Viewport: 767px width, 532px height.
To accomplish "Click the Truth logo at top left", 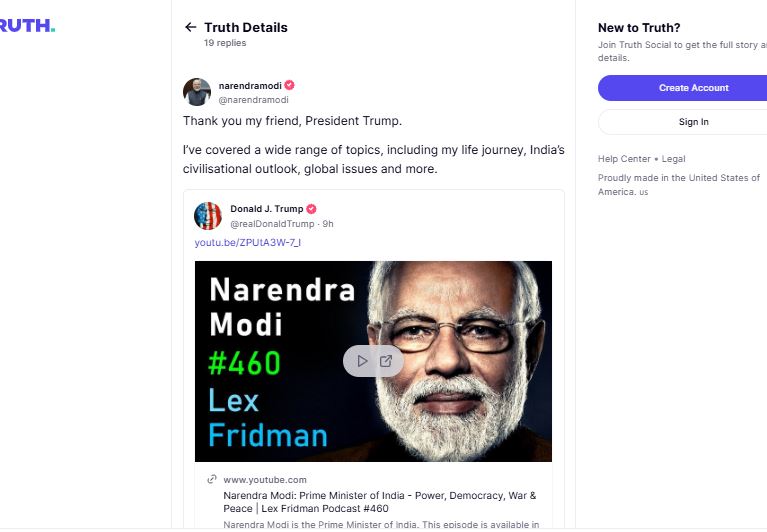I will coord(25,25).
